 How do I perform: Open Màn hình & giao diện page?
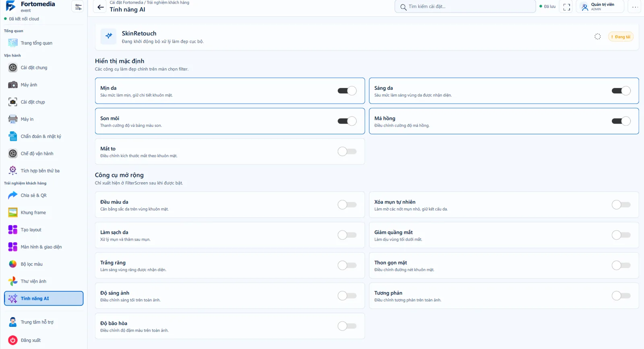click(x=43, y=247)
